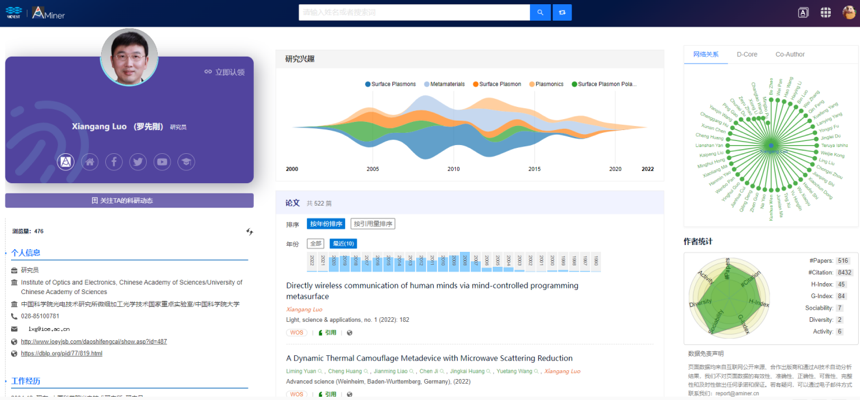Click the translate language icon in header
This screenshot has width=860, height=400.
click(x=803, y=12)
